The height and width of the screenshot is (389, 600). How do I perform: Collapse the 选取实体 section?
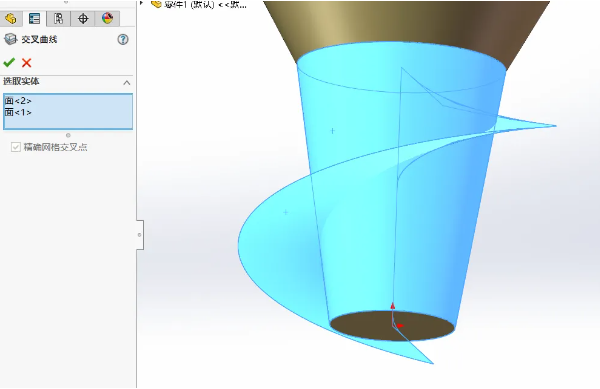point(127,83)
